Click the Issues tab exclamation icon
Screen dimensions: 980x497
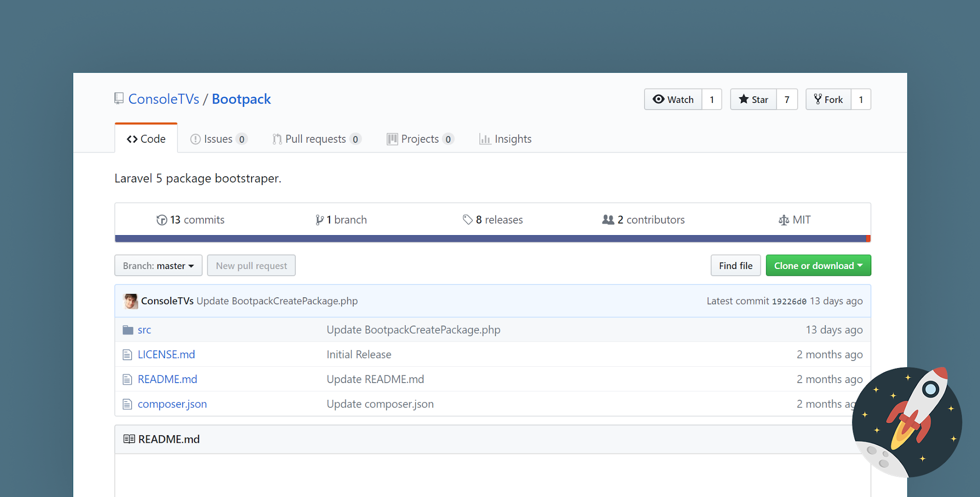click(195, 139)
